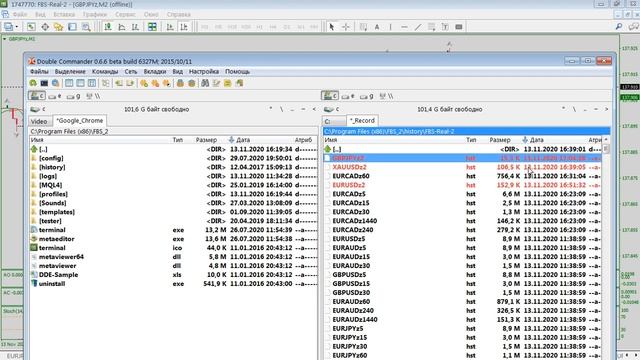The width and height of the screenshot is (640, 360).
Task: Select EURJPYz5 hst file
Action: click(x=462, y=329)
